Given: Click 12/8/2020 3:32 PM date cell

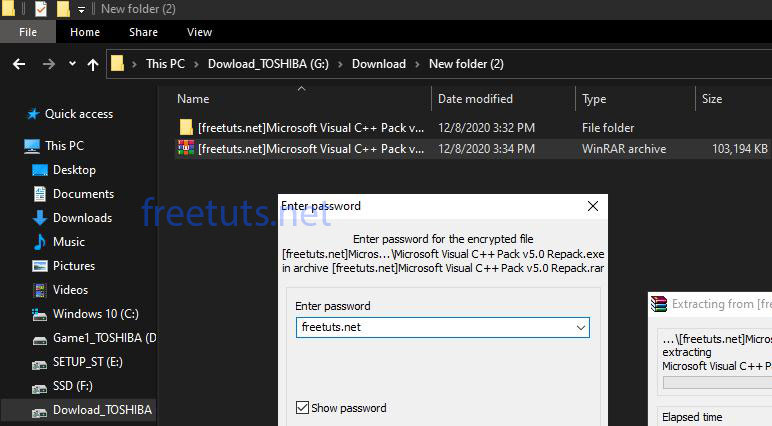Looking at the screenshot, I should point(486,128).
